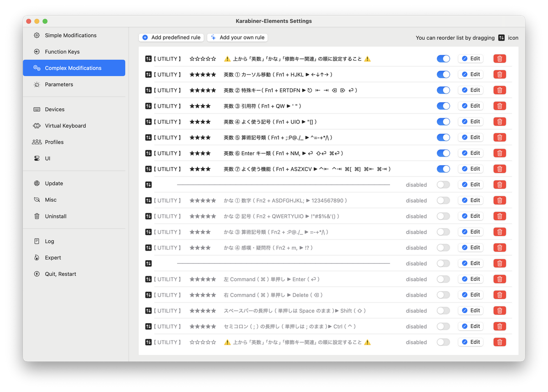
Task: Edit the 英数 ⑥ Enter キー類 rule
Action: [471, 153]
